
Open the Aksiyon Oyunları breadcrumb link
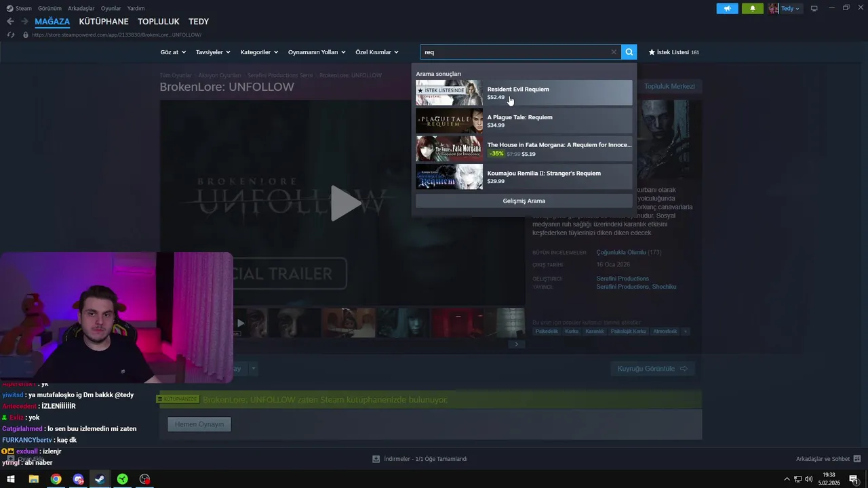[219, 75]
